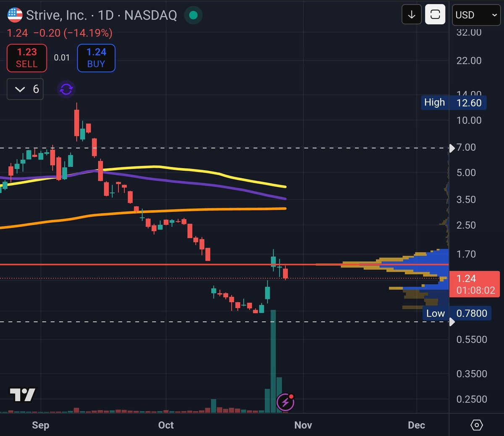Click the Dec label on time axis
This screenshot has width=504, height=436.
(416, 425)
